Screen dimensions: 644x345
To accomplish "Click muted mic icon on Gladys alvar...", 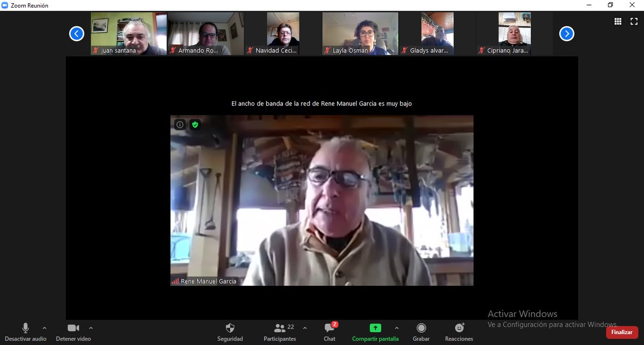I will tap(405, 51).
